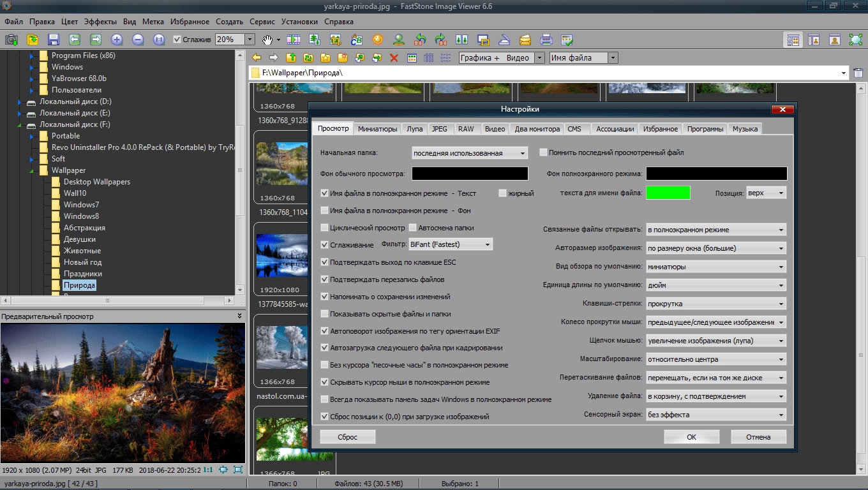Viewport: 868px width, 490px height.
Task: Click the F:\Wallpaper\Природа\ path field
Action: point(549,73)
